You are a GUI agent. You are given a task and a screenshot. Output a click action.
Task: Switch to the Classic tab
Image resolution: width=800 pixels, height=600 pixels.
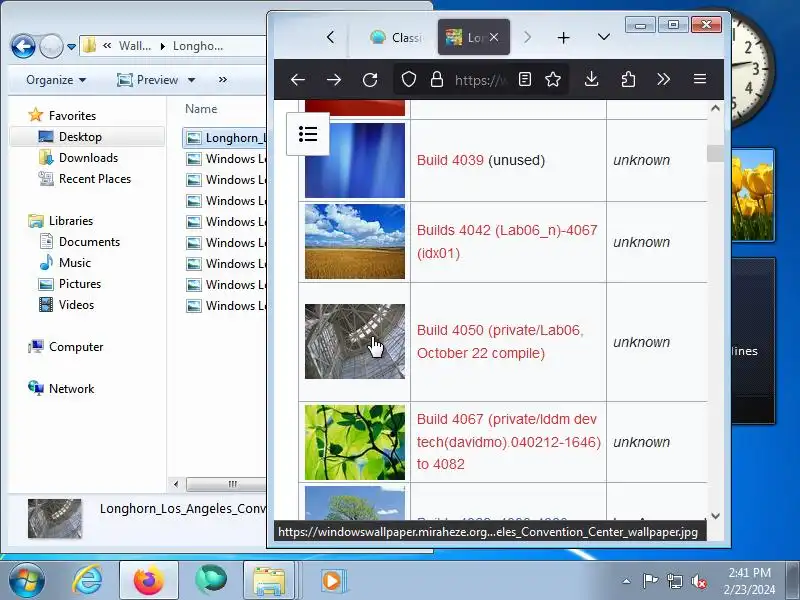(395, 37)
